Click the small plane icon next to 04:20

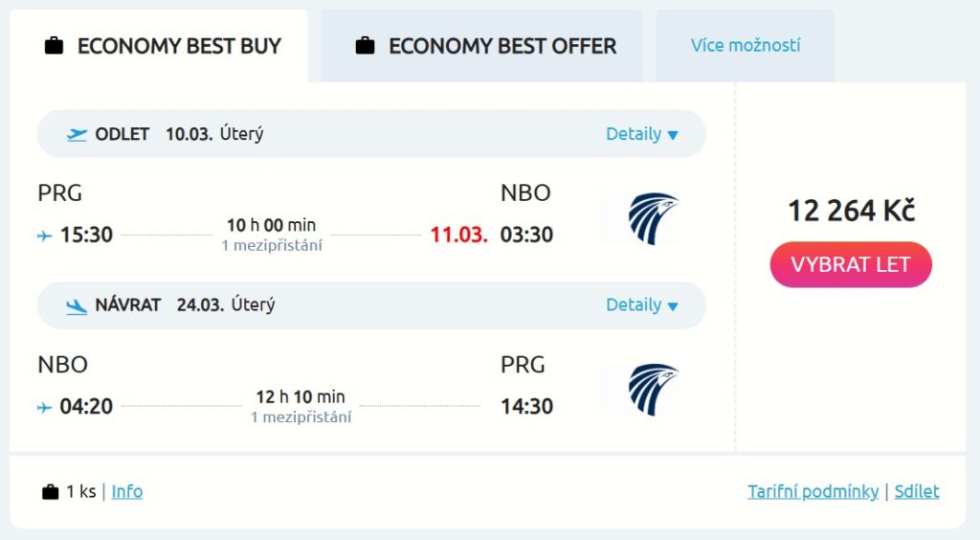45,408
